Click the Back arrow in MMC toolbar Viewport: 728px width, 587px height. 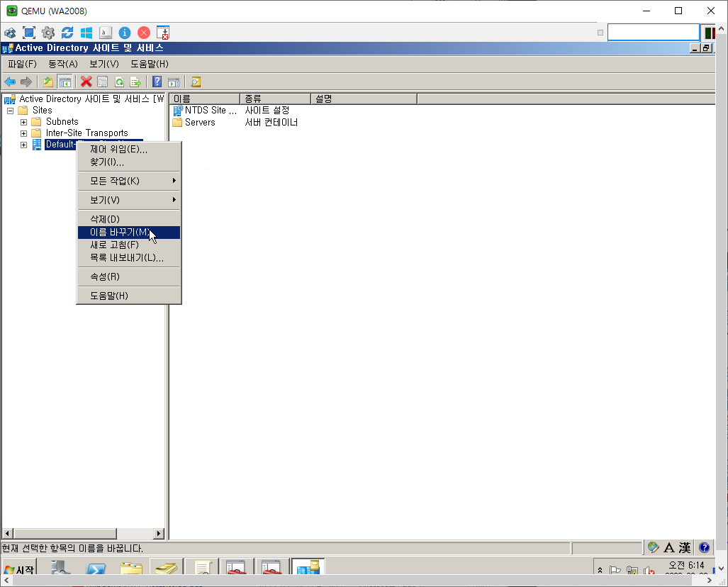10,82
